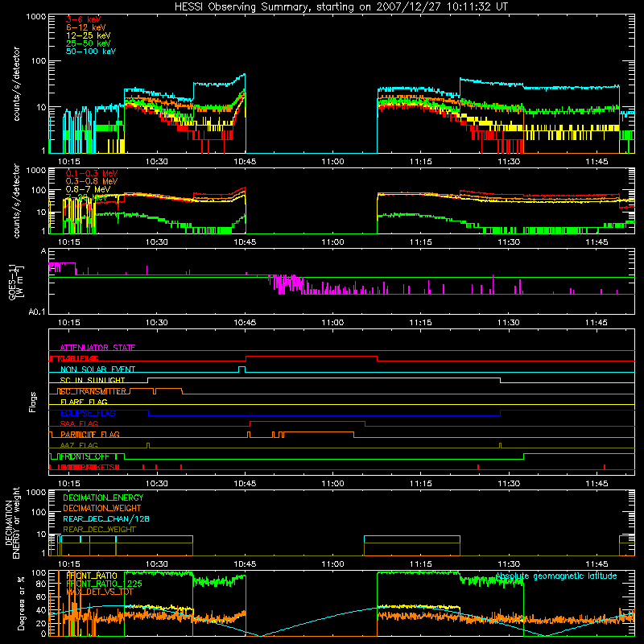The image size is (644, 644).
Task: Select the PARTICLE_FLAG label
Action: point(89,434)
